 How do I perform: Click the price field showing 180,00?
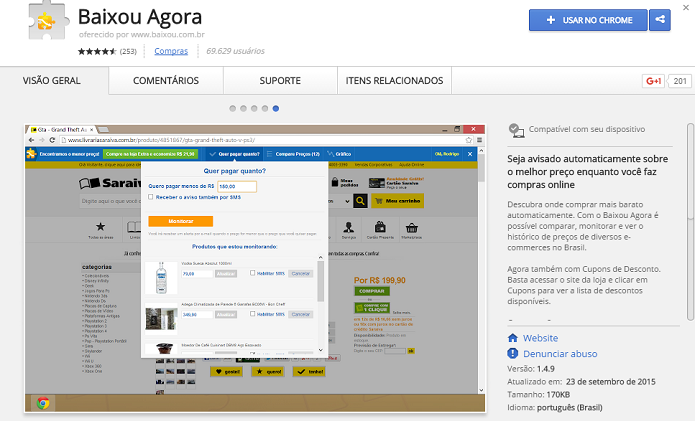237,187
